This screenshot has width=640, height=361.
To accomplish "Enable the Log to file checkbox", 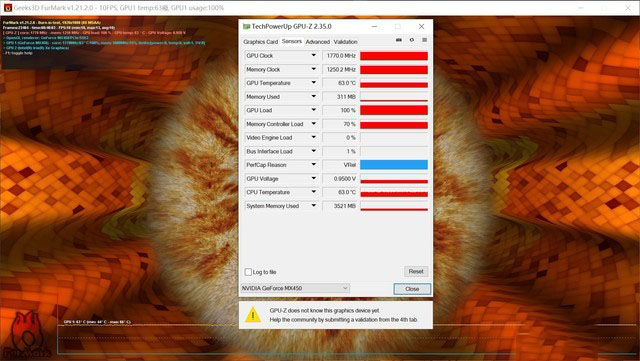I will point(248,272).
